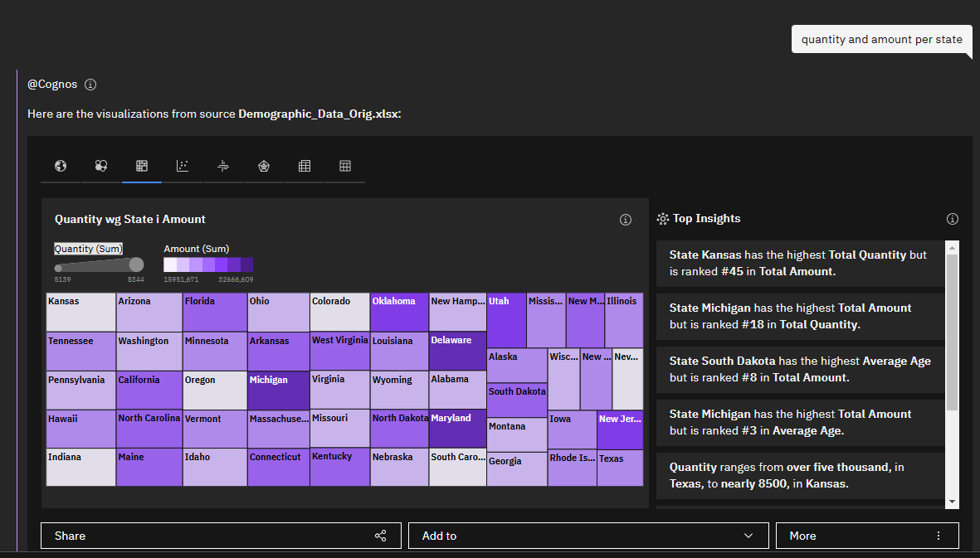
Task: Click the Amount (Sum) color gradient legend
Action: tap(208, 264)
